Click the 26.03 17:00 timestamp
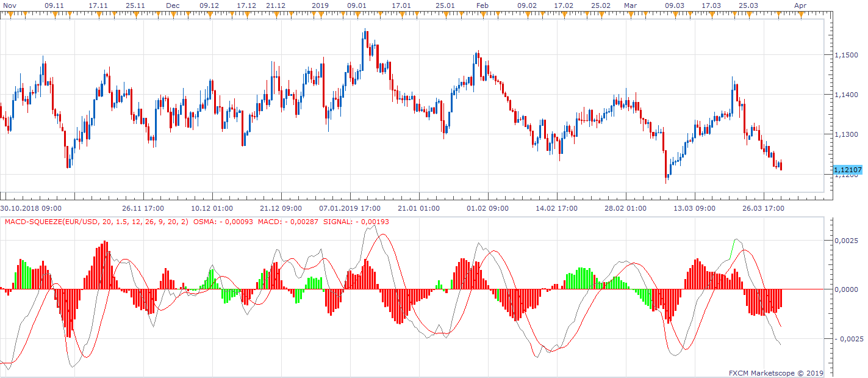The height and width of the screenshot is (378, 868). (762, 208)
